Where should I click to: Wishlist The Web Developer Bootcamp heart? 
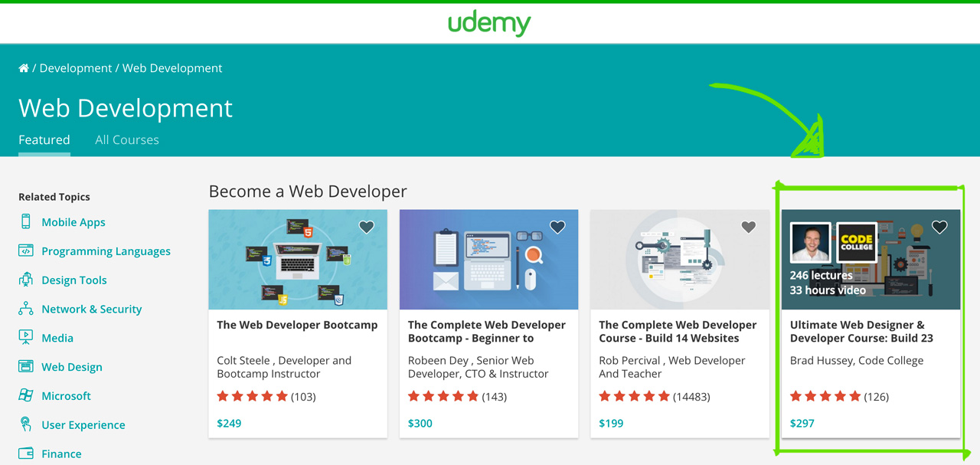367,227
